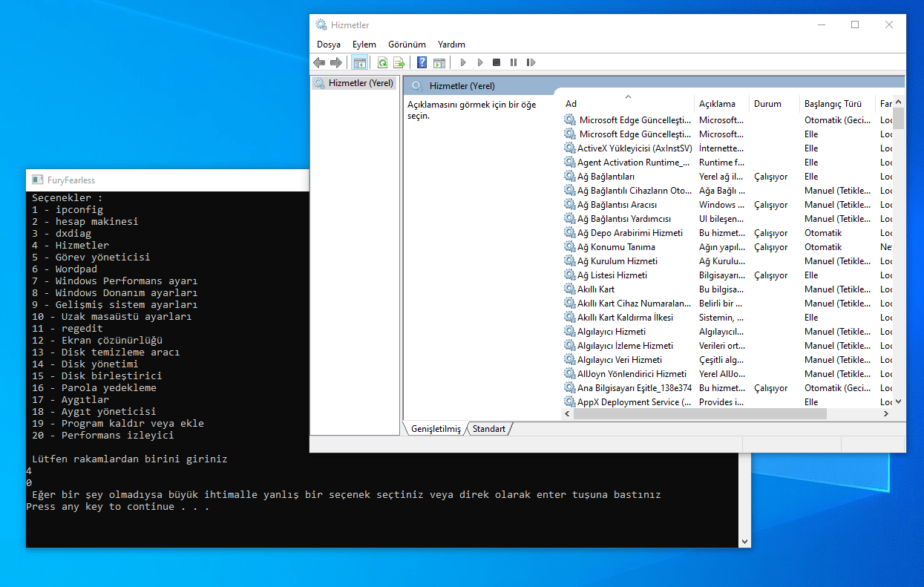Click gear icon beside Agent Activation Runtime
The height and width of the screenshot is (587, 924).
coord(569,163)
